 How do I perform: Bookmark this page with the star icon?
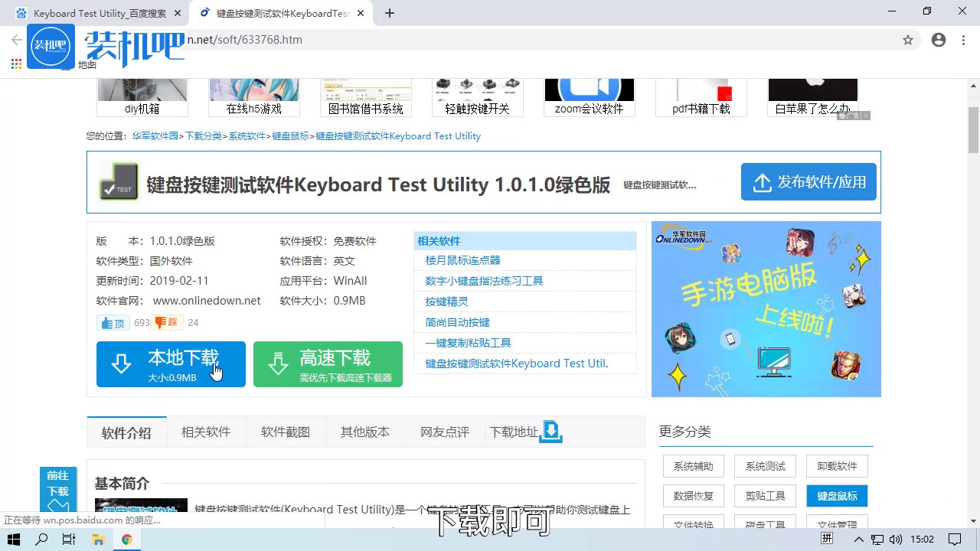[908, 40]
